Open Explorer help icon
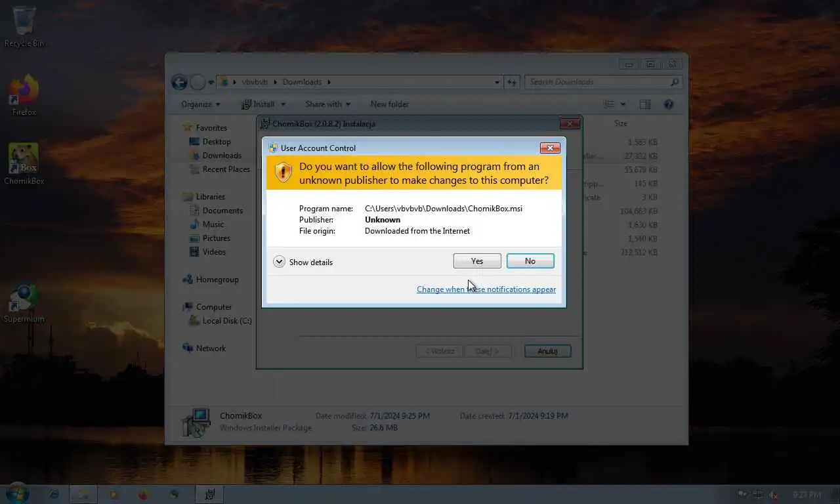This screenshot has height=504, width=840. (669, 104)
